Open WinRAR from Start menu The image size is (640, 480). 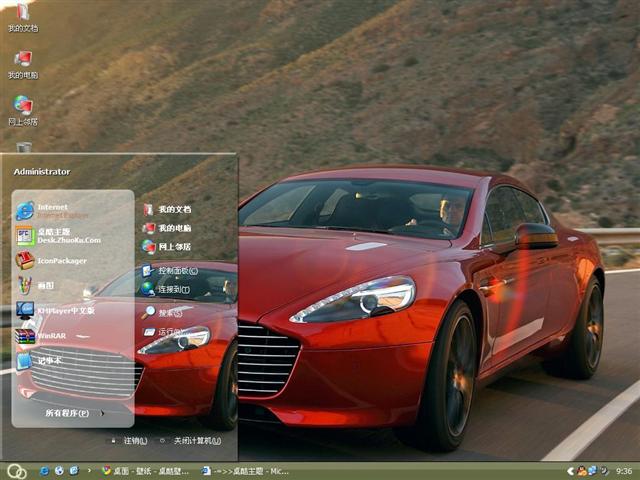coord(41,336)
